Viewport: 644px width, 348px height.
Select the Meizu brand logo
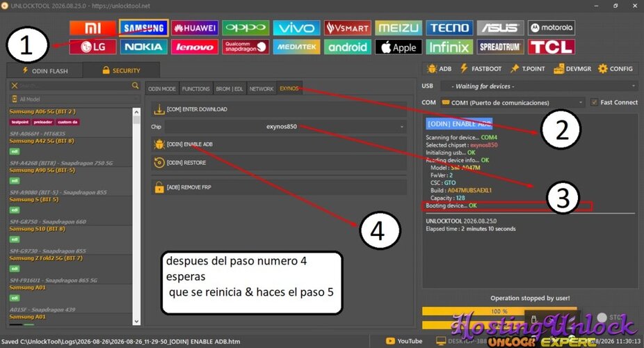click(399, 28)
